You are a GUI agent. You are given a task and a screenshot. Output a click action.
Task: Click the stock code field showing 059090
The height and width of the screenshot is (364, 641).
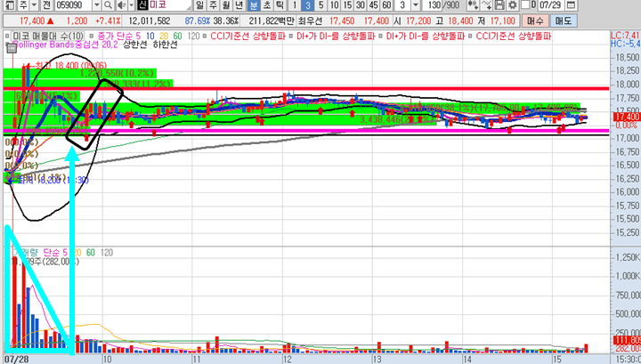[x=73, y=5]
